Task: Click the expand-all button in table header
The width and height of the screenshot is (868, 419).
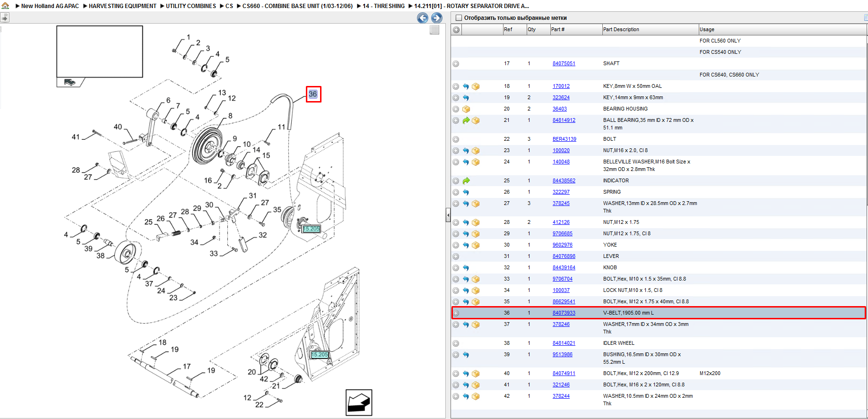Action: (x=456, y=30)
